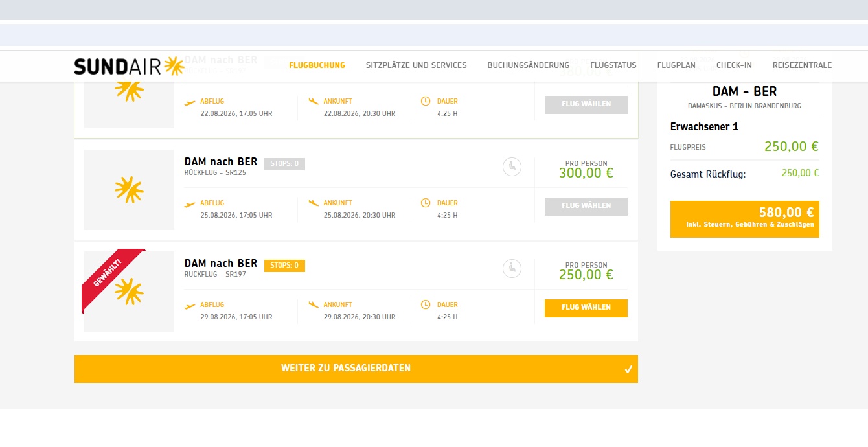The height and width of the screenshot is (447, 868).
Task: Click the arrival plane icon for 29.08.2026
Action: [314, 304]
